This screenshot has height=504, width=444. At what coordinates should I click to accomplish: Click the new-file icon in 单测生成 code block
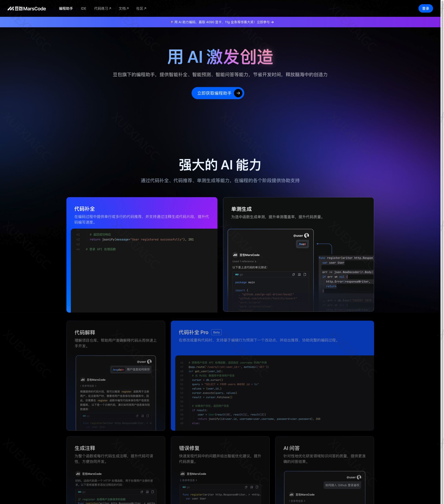[x=305, y=274]
